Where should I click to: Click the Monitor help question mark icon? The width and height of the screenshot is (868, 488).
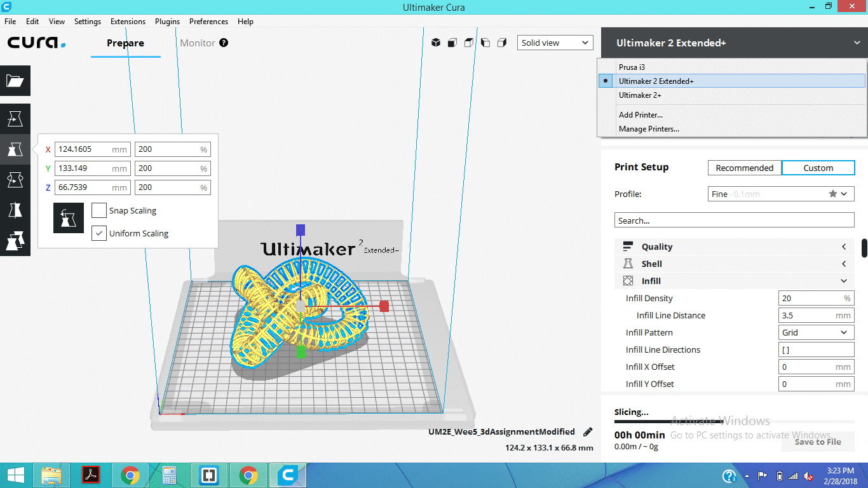tap(224, 43)
